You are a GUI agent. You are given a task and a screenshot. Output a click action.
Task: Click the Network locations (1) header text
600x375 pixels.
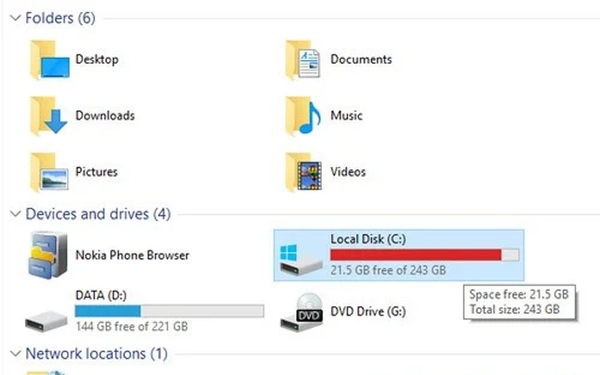(96, 354)
